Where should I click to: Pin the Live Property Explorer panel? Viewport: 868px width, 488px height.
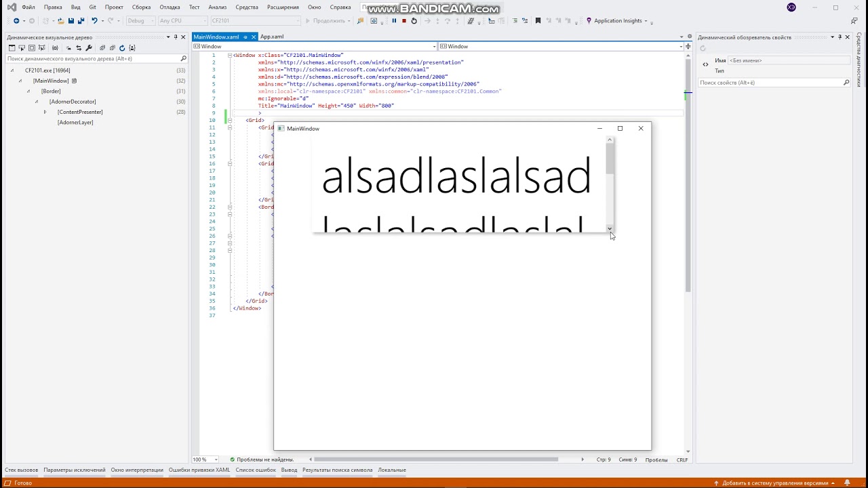click(x=840, y=37)
